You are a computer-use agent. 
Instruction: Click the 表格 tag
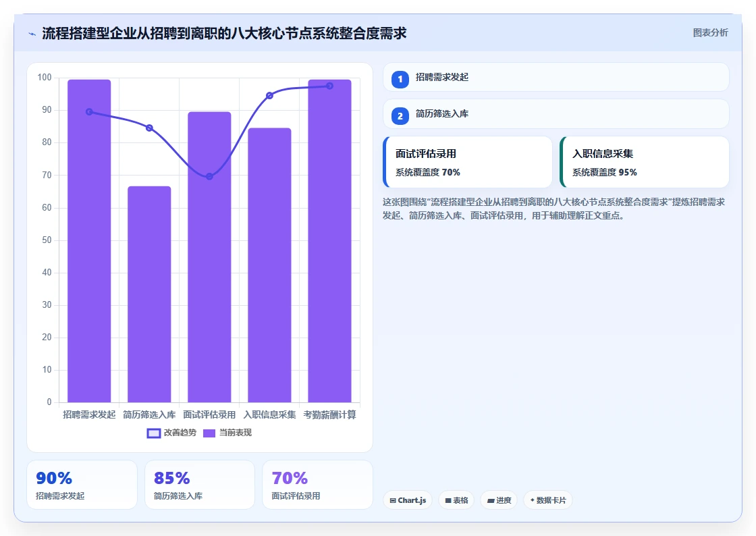(456, 500)
